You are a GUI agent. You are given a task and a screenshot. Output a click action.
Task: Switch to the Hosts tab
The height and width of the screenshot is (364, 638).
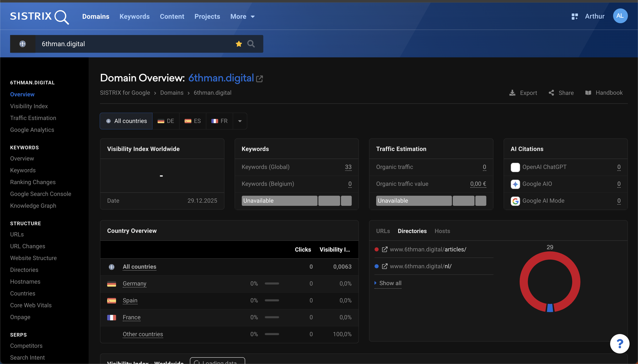pos(442,231)
